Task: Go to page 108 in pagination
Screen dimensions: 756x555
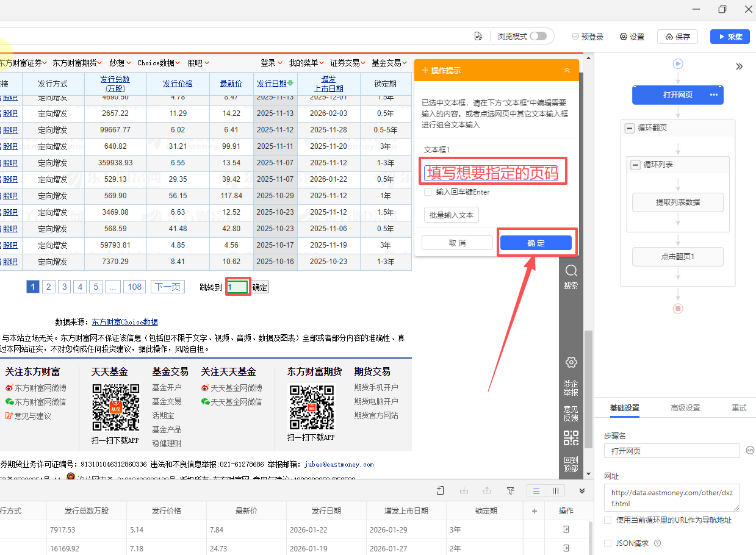Action: pyautogui.click(x=135, y=287)
